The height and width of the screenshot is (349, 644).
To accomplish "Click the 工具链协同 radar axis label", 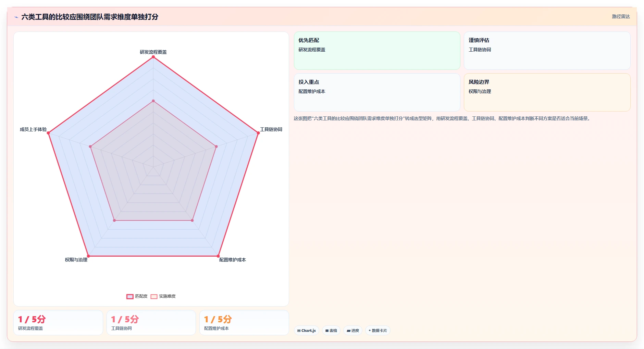I will 271,129.
